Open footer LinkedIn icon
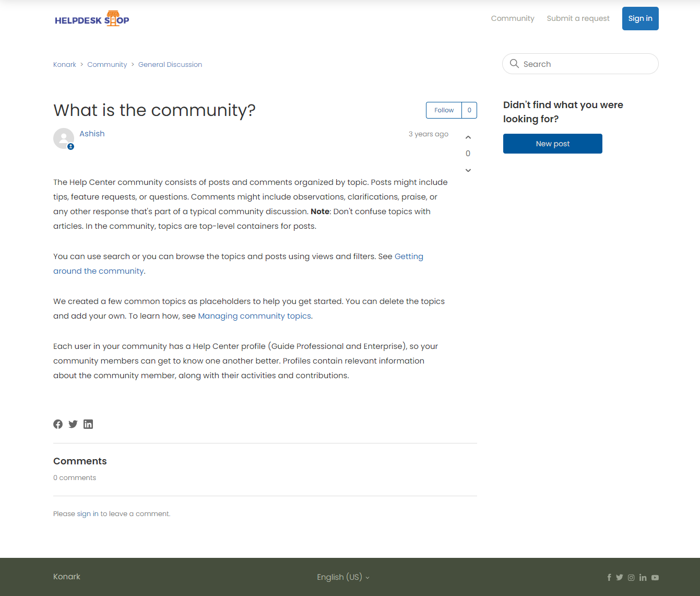 pos(643,577)
